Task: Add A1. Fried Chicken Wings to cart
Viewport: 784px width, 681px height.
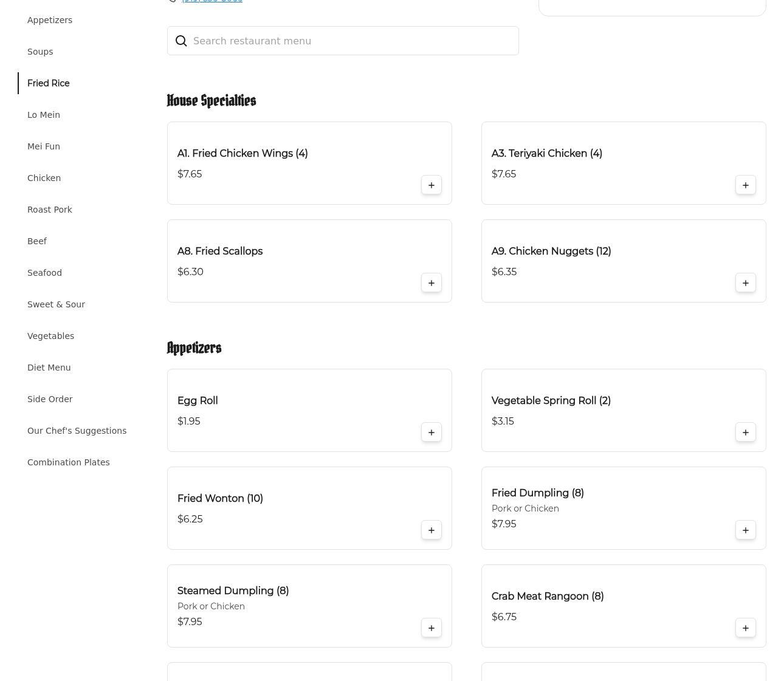Action: tap(432, 185)
